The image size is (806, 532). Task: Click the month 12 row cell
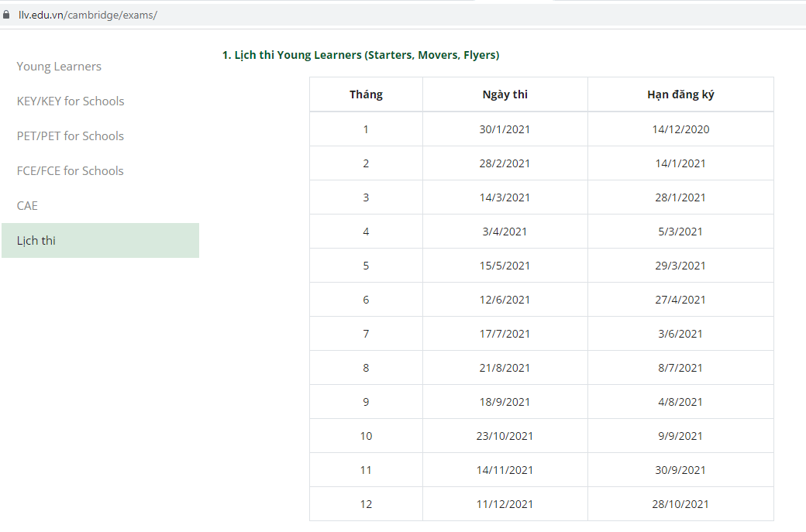(x=366, y=504)
